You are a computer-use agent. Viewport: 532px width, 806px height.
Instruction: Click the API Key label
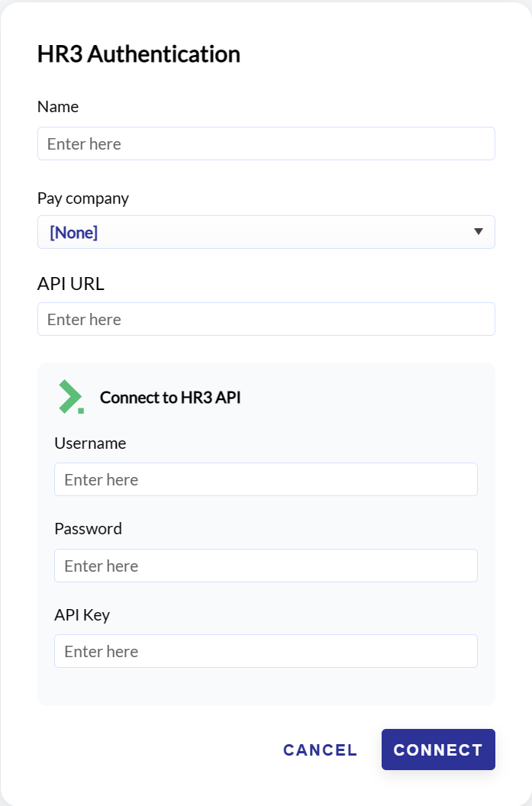(82, 614)
